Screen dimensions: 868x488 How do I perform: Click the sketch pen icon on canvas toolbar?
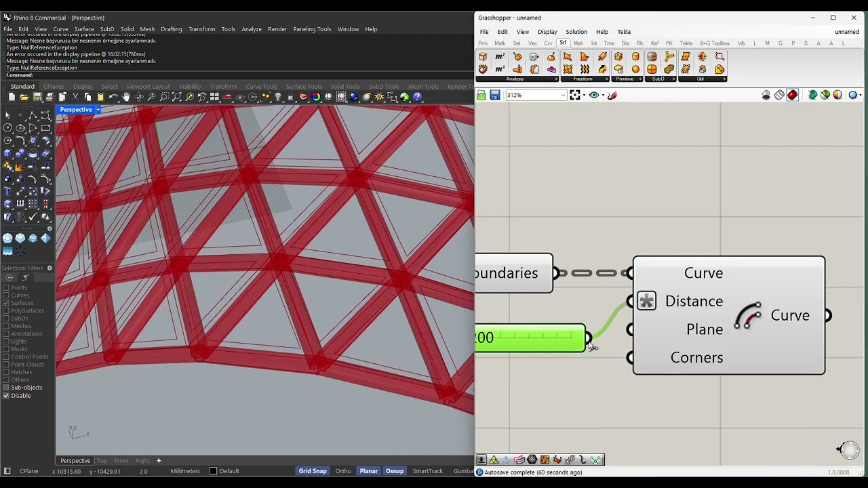click(612, 96)
